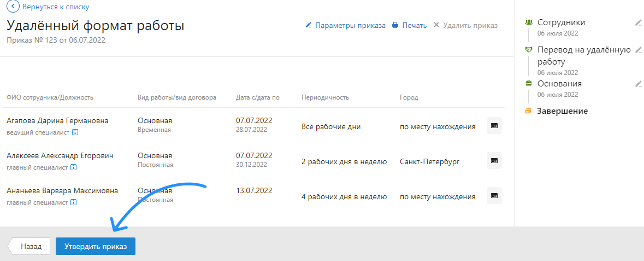
Task: Click the Вид работы/вид договора column header
Action: (177, 97)
